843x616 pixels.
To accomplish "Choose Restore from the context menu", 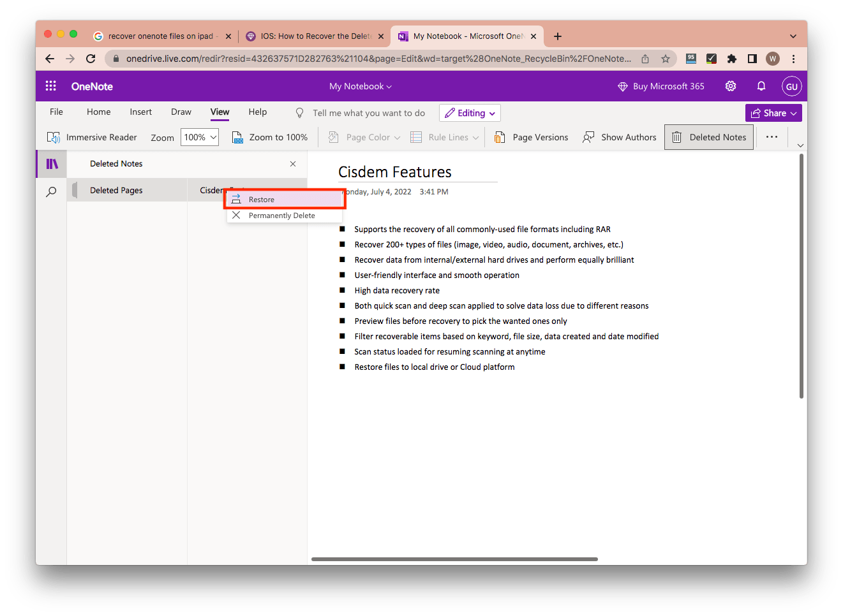I will click(262, 200).
